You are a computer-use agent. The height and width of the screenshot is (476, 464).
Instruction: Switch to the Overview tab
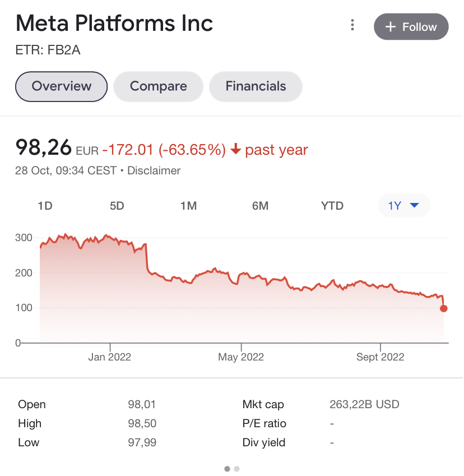point(62,86)
